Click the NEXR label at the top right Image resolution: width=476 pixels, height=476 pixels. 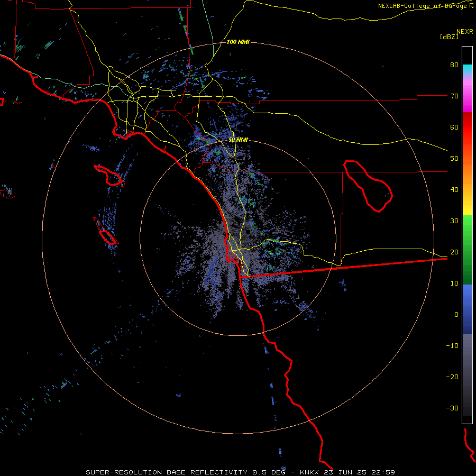(x=465, y=32)
